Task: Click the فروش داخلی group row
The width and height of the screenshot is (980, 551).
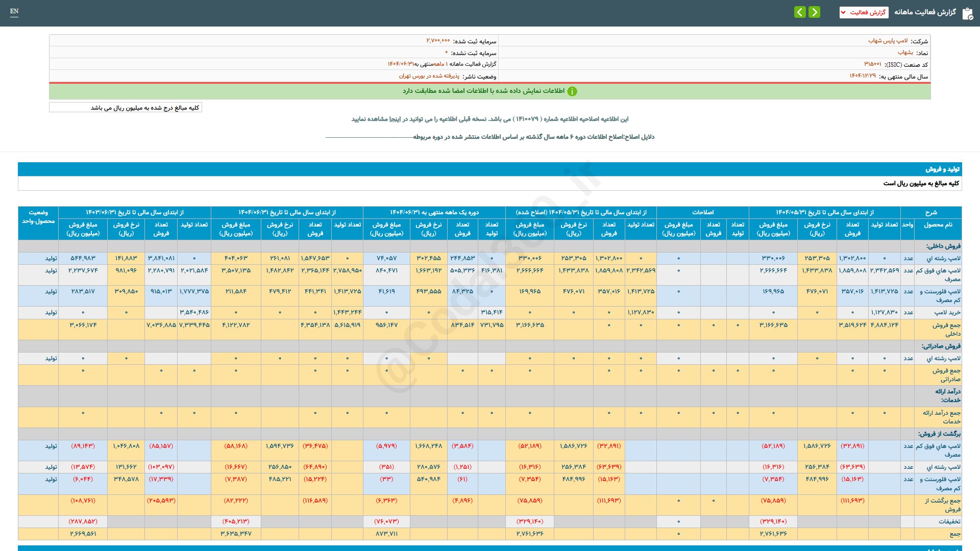Action: [943, 246]
